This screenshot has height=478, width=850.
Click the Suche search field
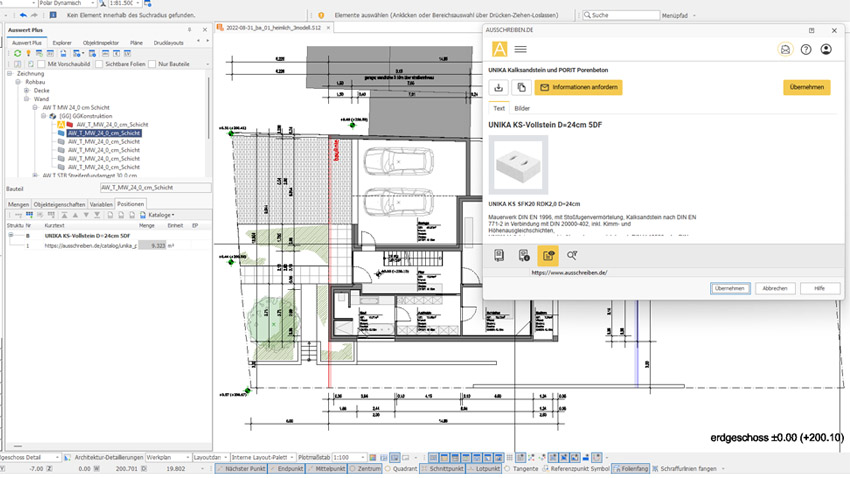(x=621, y=15)
